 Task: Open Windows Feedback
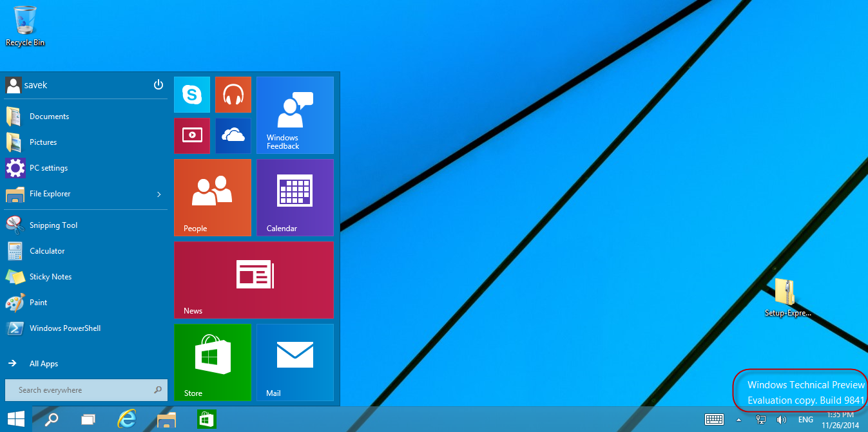point(294,115)
